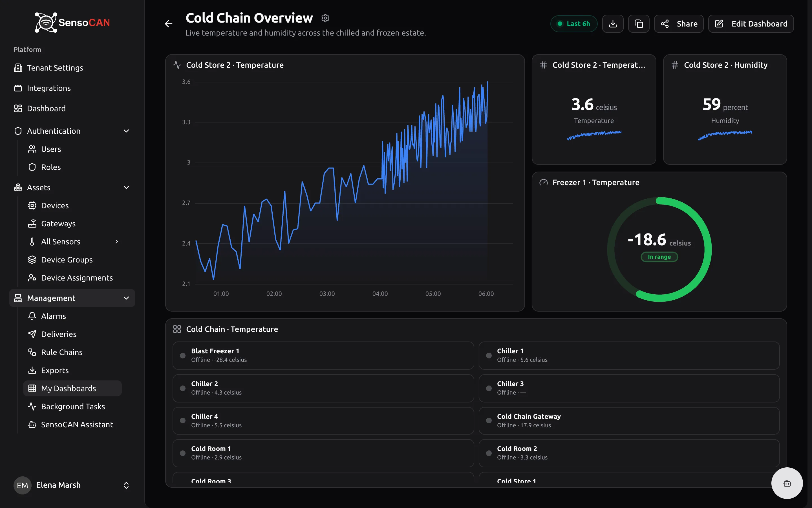Click the Exports download icon

point(32,370)
